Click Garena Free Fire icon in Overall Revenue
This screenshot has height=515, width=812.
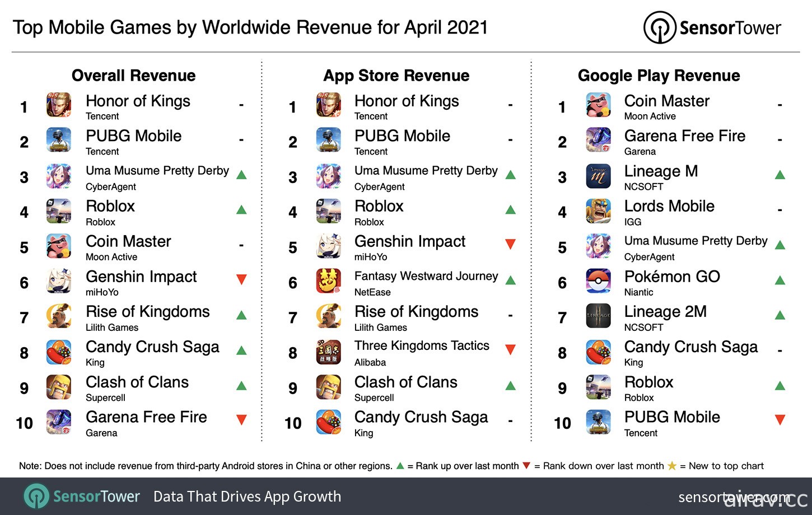(x=59, y=422)
